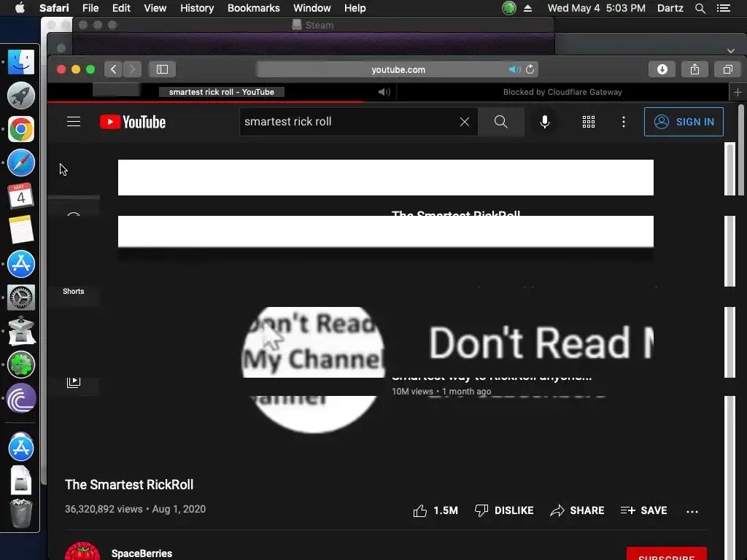Show Safari downloads list

coord(662,69)
